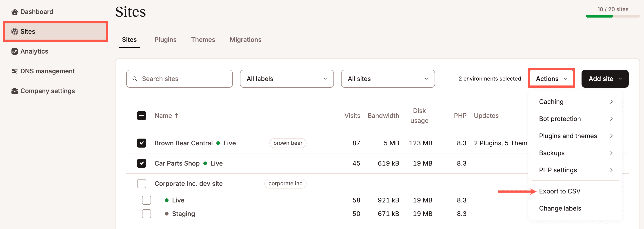Expand the Backups submenu
This screenshot has width=644, height=229.
(575, 153)
